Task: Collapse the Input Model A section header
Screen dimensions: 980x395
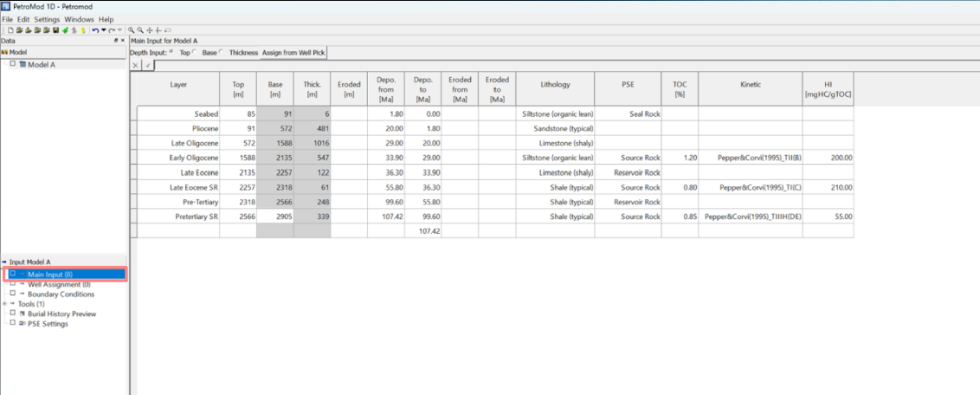Action: pos(4,262)
